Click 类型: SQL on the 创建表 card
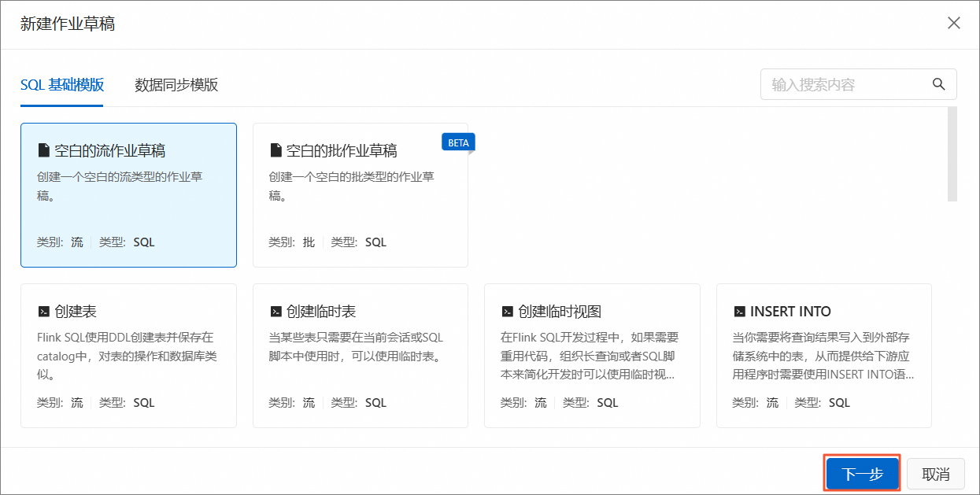 [x=127, y=403]
